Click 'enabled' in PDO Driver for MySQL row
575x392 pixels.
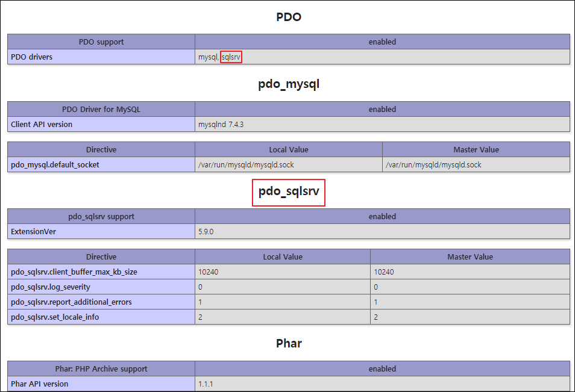tap(382, 109)
